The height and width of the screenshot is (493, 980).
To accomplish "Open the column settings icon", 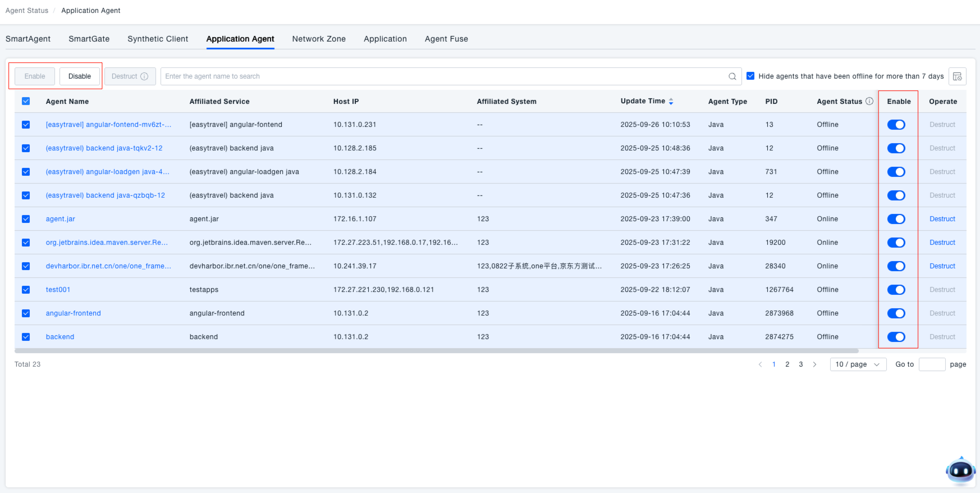I will pos(957,76).
